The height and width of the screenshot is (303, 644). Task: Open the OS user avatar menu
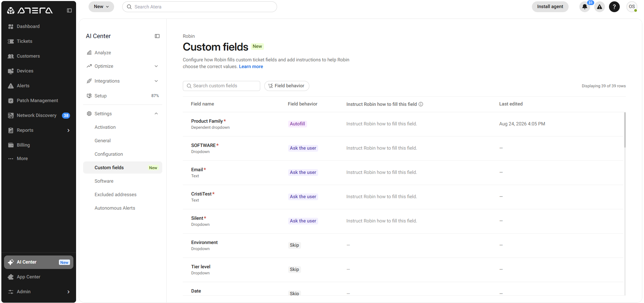(632, 7)
